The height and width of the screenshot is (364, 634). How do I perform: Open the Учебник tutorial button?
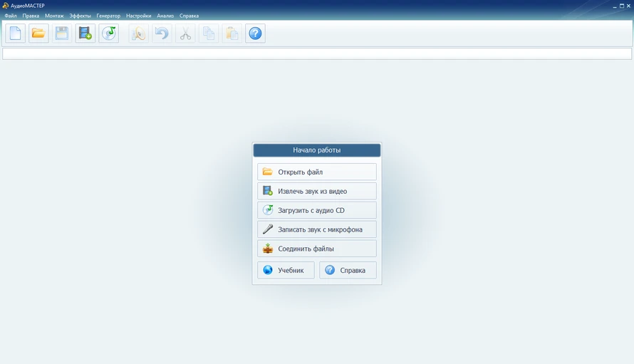286,270
